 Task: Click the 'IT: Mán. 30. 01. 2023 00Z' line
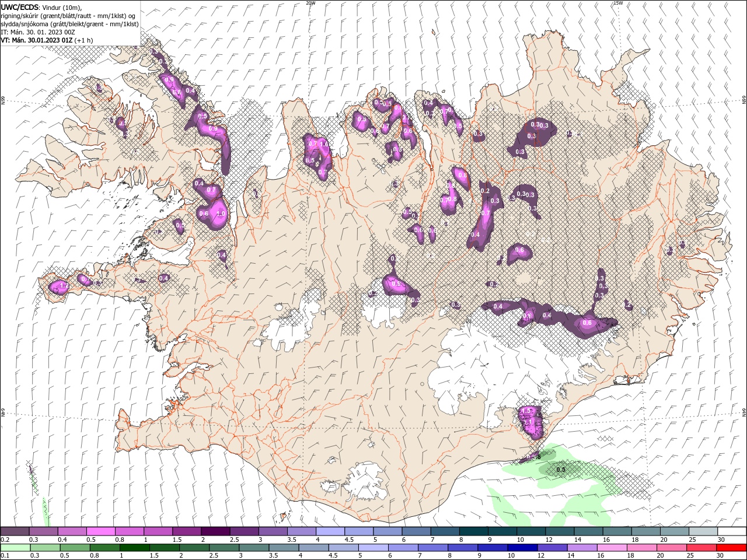click(37, 32)
